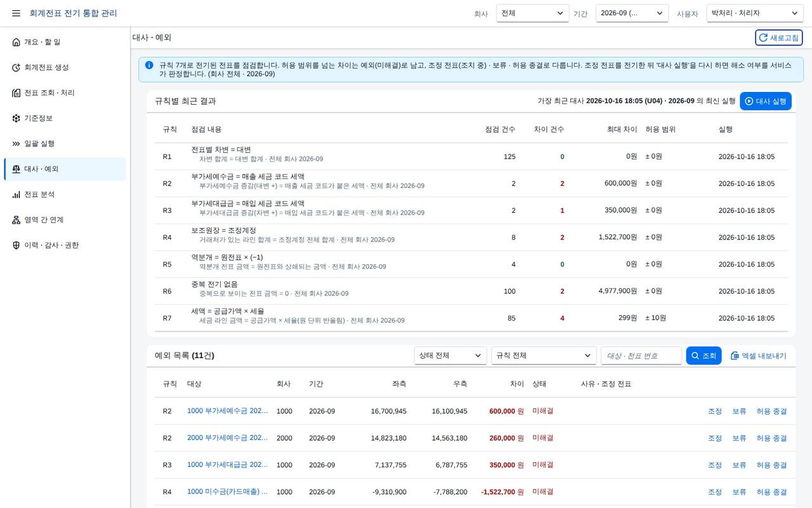This screenshot has height=508, width=812.
Task: Navigate to 일괄 실행 menu
Action: [65, 144]
